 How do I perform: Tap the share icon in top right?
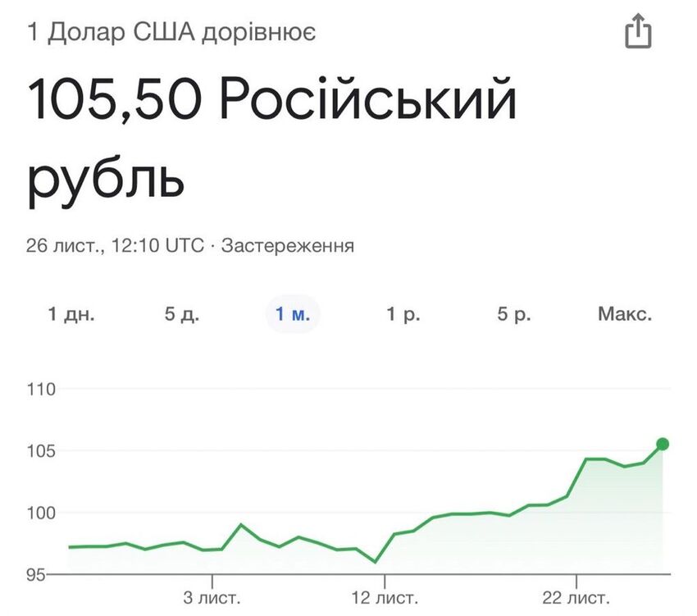point(638,31)
